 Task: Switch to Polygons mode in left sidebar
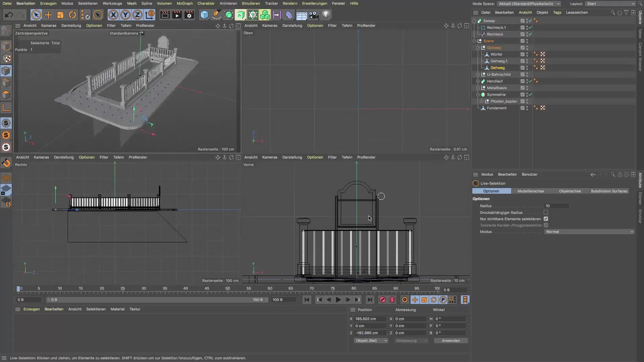[6, 95]
